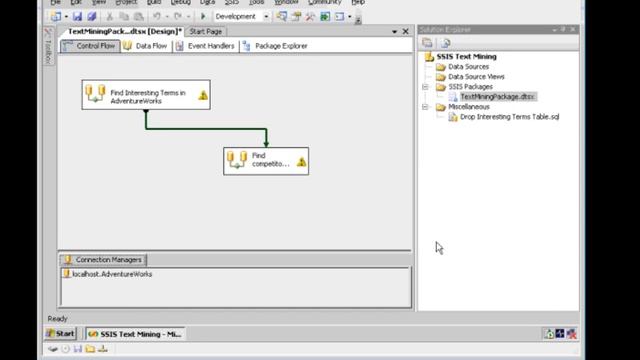Click the Solution Explorer toolbar icon after Development
This screenshot has height=360, width=640.
pyautogui.click(x=281, y=16)
